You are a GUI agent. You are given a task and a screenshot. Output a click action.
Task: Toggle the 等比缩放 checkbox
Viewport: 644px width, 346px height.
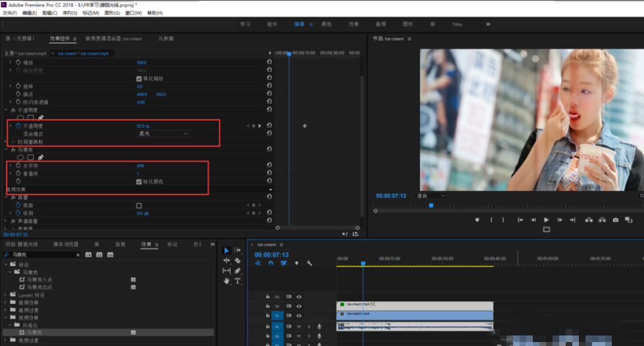coord(139,78)
